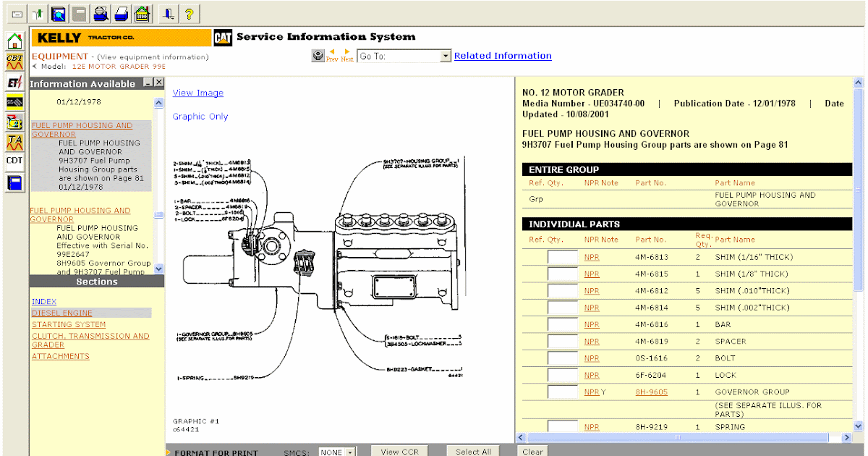The height and width of the screenshot is (456, 868).
Task: Click the Select All button
Action: (x=473, y=452)
